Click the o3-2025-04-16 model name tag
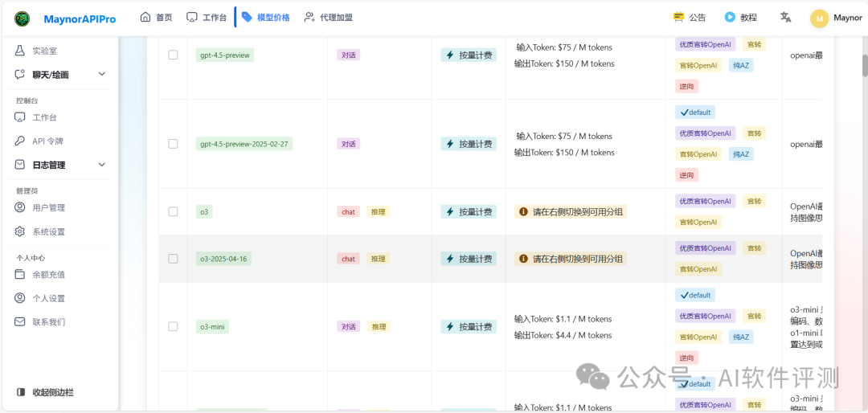The image size is (868, 413). (x=223, y=259)
